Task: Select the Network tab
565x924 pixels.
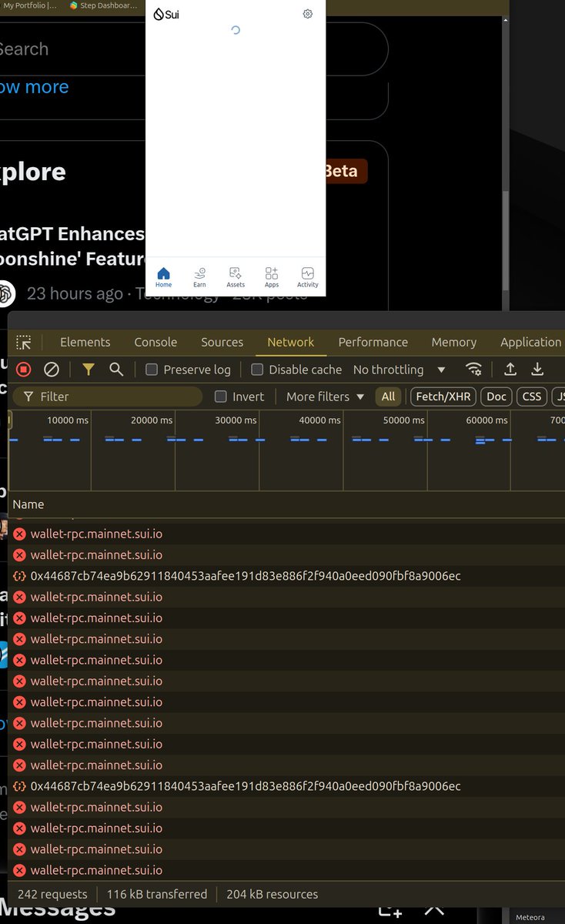Action: (290, 342)
